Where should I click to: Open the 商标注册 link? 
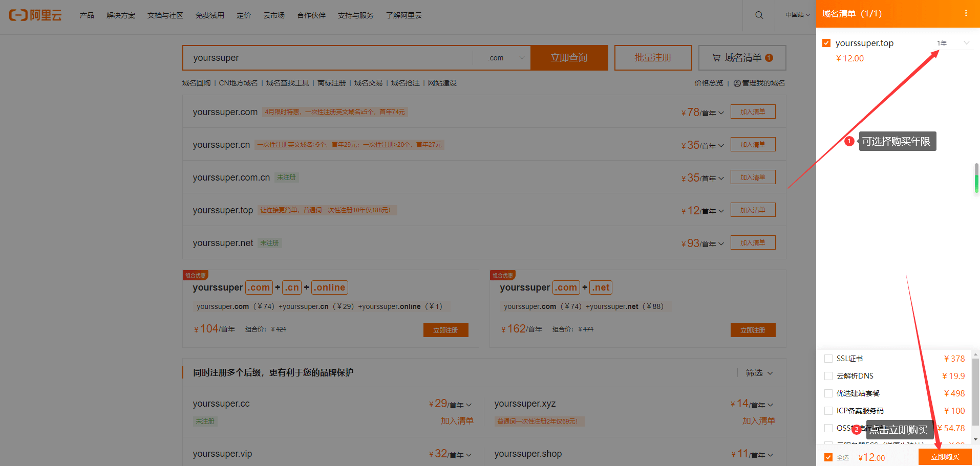[332, 83]
